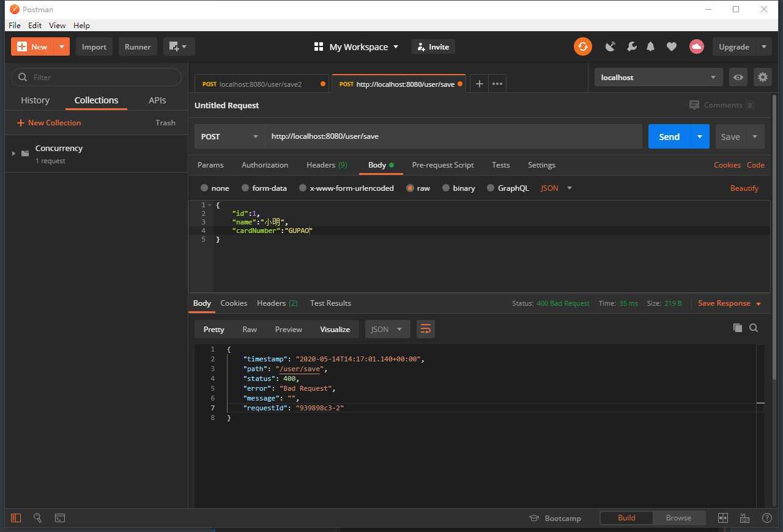Copy response to clipboard icon
Screen dimensions: 783x532
737,328
